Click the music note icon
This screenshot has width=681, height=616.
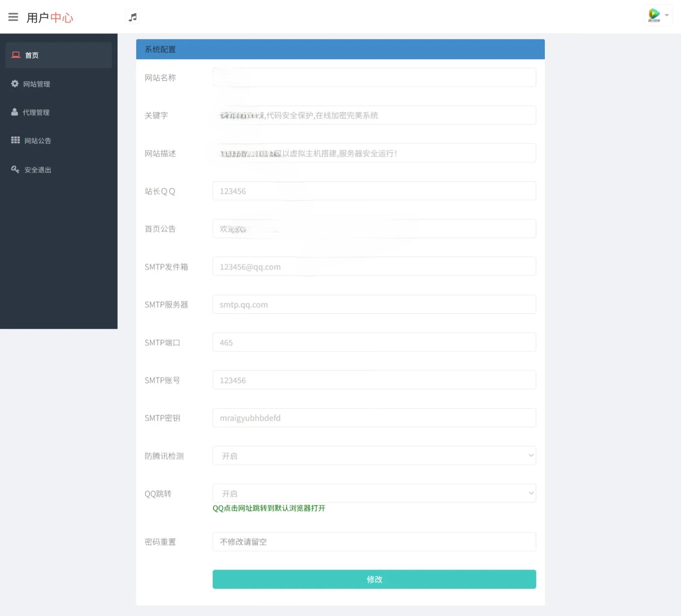click(132, 16)
